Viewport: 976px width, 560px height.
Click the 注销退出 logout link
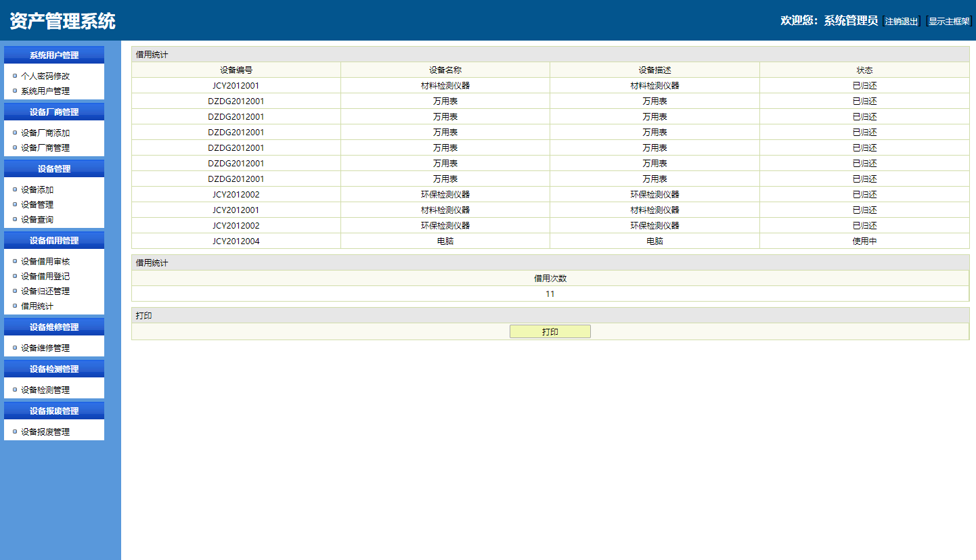point(902,22)
